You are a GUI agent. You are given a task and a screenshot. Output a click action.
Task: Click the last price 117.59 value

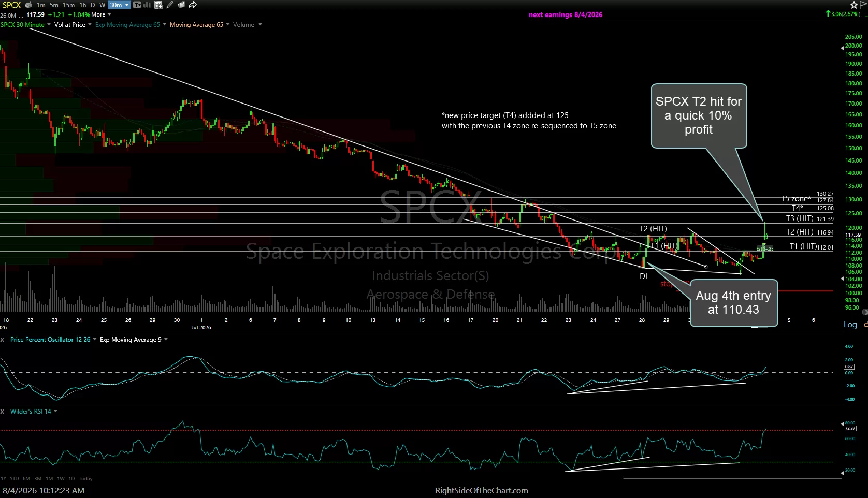tap(35, 14)
